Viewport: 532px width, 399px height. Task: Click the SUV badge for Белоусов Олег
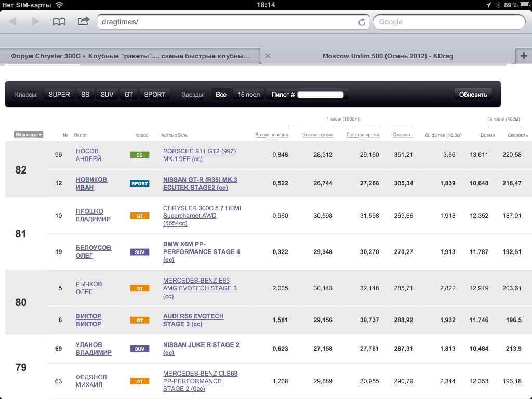point(139,252)
